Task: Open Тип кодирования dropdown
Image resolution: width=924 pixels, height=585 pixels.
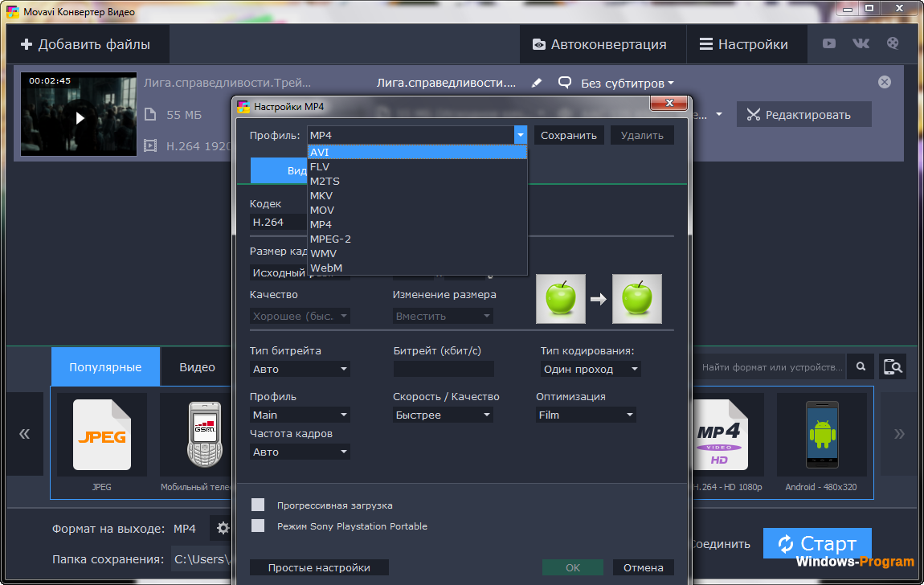Action: 590,369
